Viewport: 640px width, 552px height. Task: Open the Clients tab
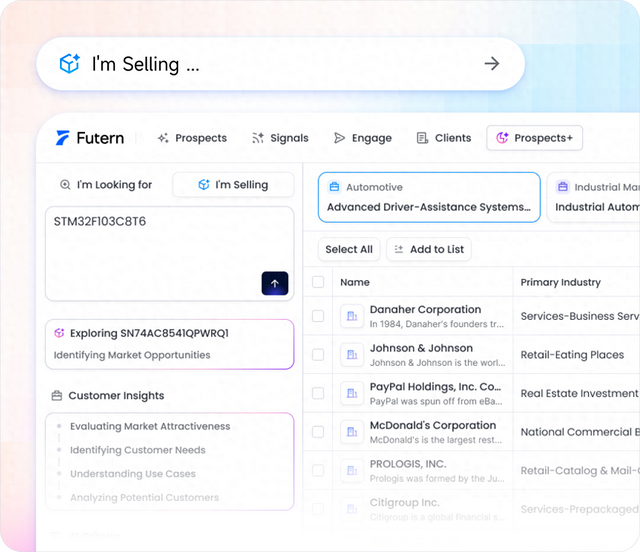(x=444, y=138)
